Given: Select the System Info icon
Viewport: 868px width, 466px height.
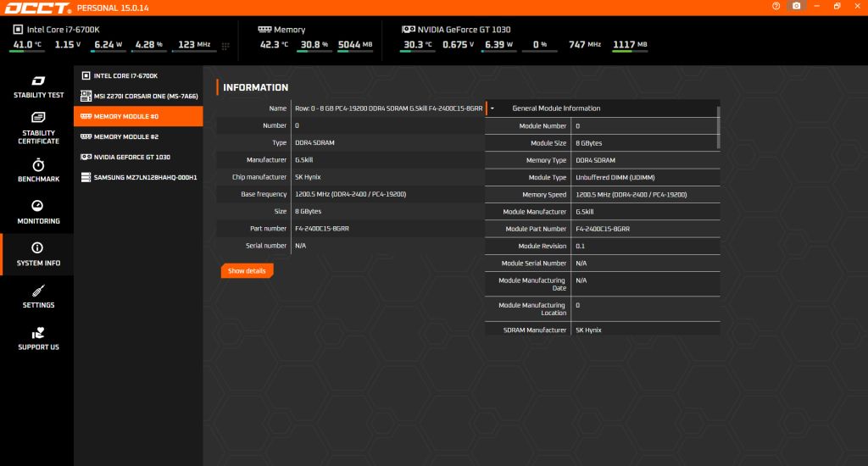Looking at the screenshot, I should click(x=37, y=247).
